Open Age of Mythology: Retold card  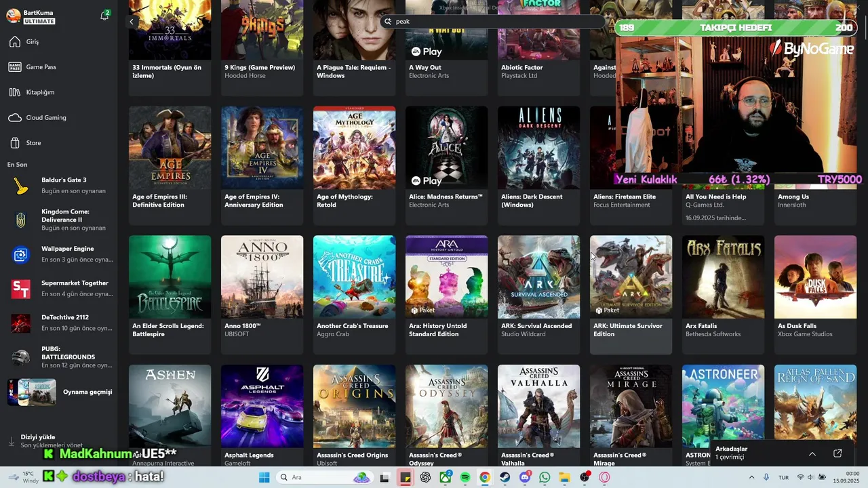(354, 165)
